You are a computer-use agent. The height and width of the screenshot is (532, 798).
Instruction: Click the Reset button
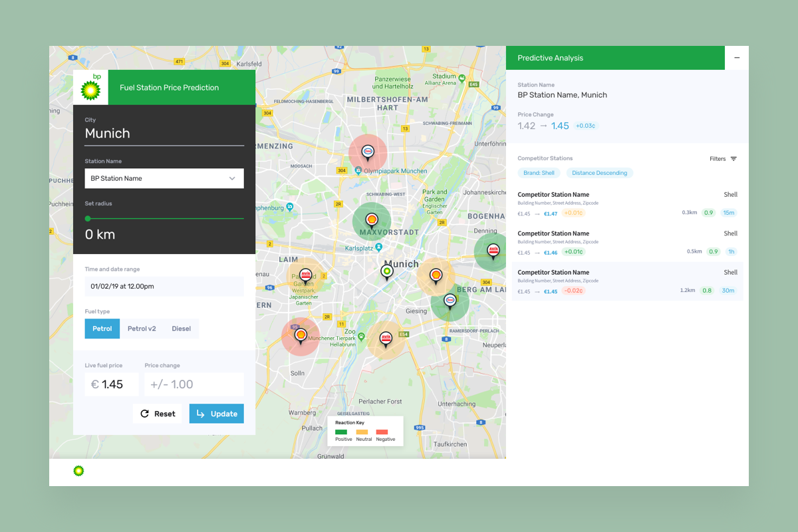tap(158, 413)
